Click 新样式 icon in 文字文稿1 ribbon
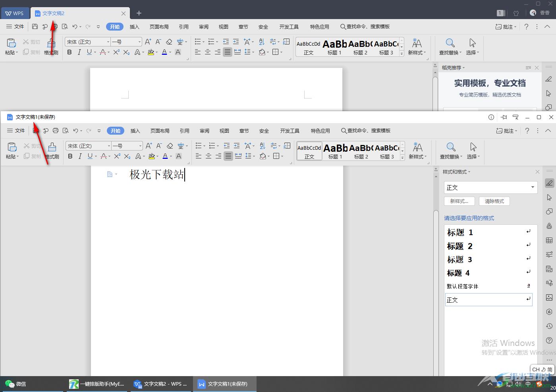556x392 pixels. pos(417,147)
